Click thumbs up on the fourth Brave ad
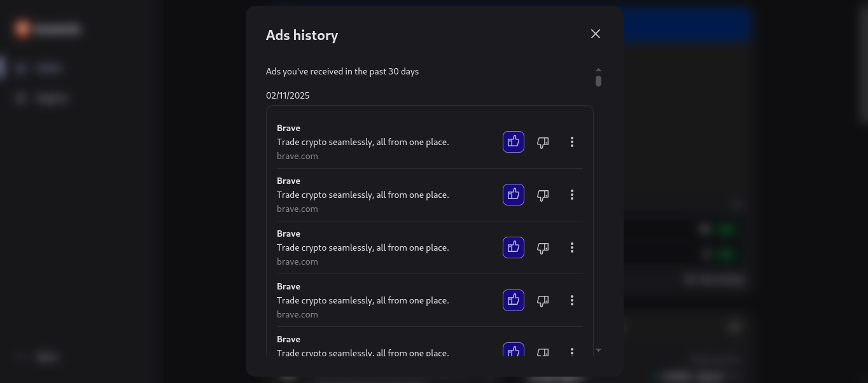 click(514, 300)
